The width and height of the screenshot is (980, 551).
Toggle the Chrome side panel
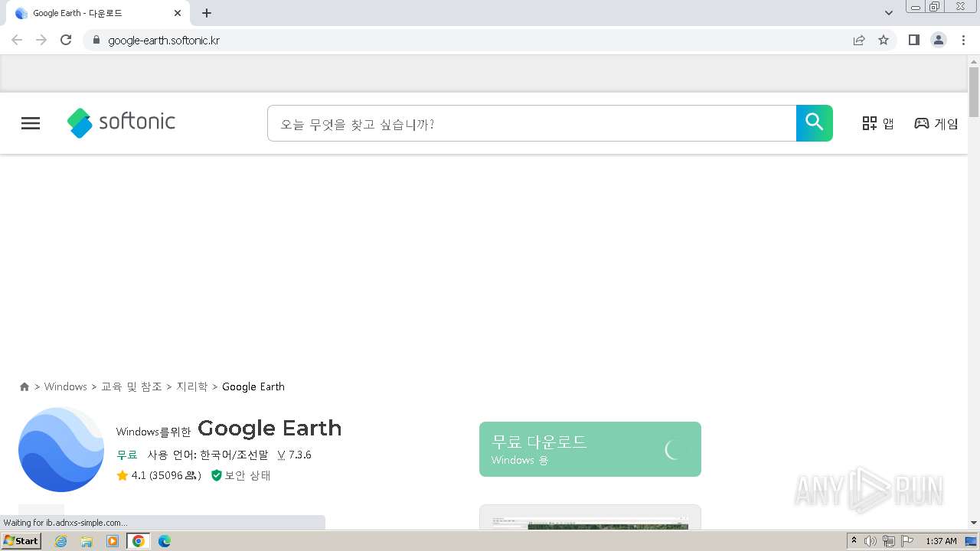click(913, 40)
